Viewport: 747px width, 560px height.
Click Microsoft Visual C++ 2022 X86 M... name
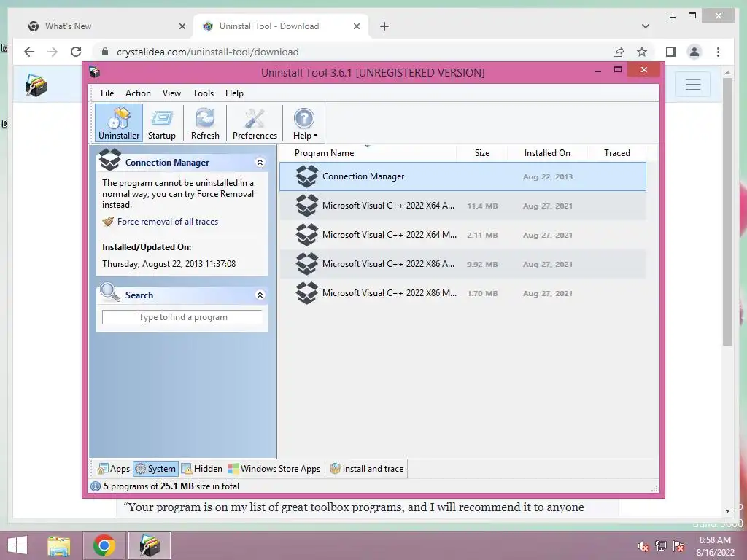pyautogui.click(x=390, y=293)
